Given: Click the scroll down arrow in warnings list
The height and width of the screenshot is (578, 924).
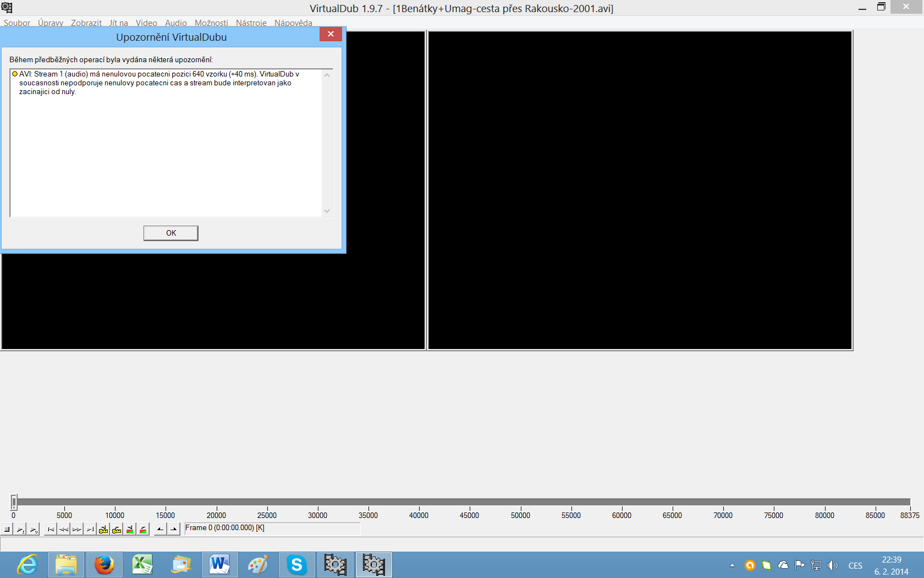Looking at the screenshot, I should [x=327, y=211].
